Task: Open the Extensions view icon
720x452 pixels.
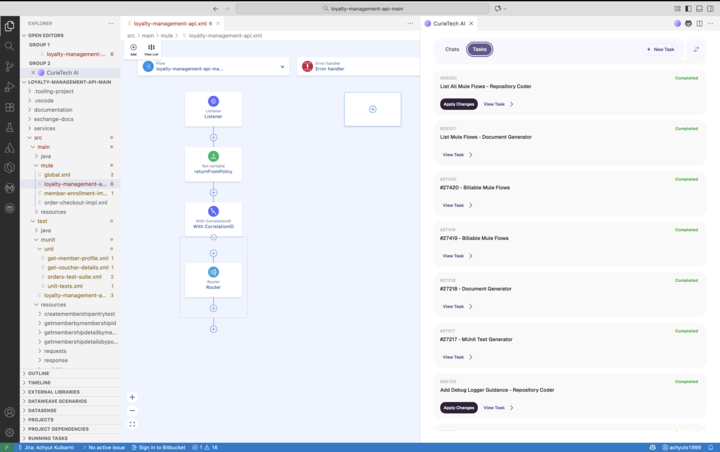Action: coord(10,107)
